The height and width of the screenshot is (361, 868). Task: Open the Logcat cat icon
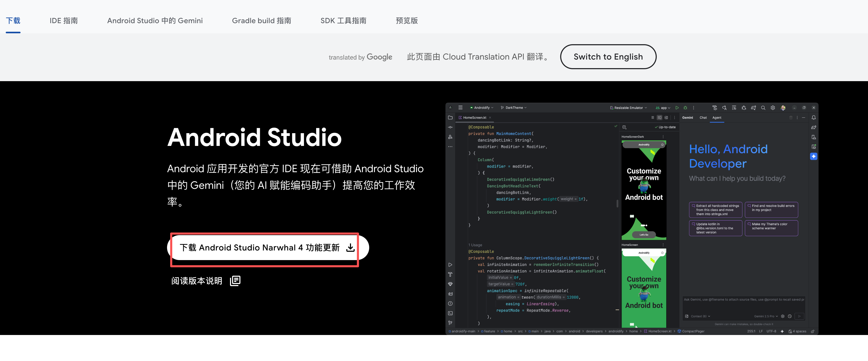(x=450, y=294)
